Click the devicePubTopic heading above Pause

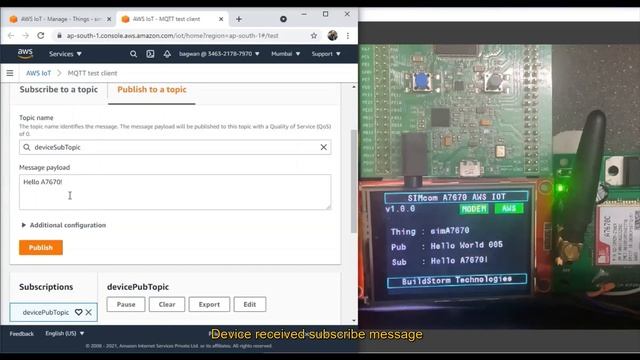[138, 287]
